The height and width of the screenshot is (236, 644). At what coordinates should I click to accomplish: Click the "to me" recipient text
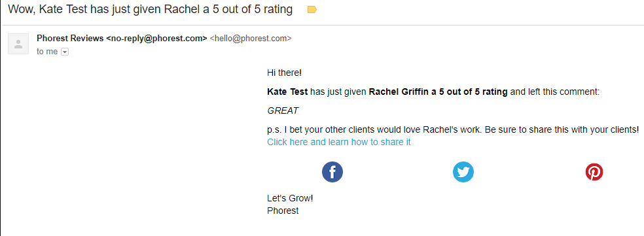coord(47,52)
